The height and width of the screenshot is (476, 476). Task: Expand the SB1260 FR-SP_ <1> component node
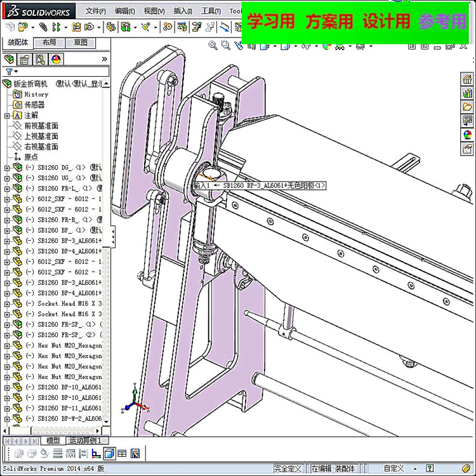click(x=7, y=325)
